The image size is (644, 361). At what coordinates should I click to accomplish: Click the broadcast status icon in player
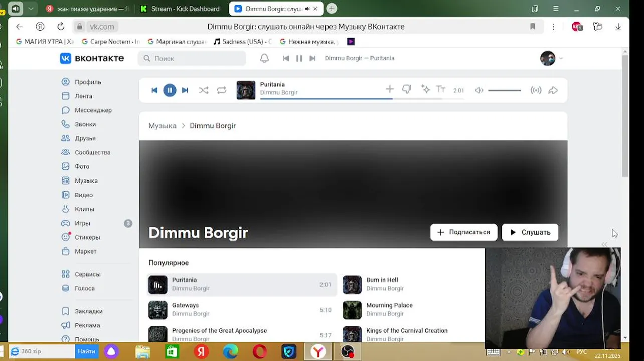click(536, 90)
